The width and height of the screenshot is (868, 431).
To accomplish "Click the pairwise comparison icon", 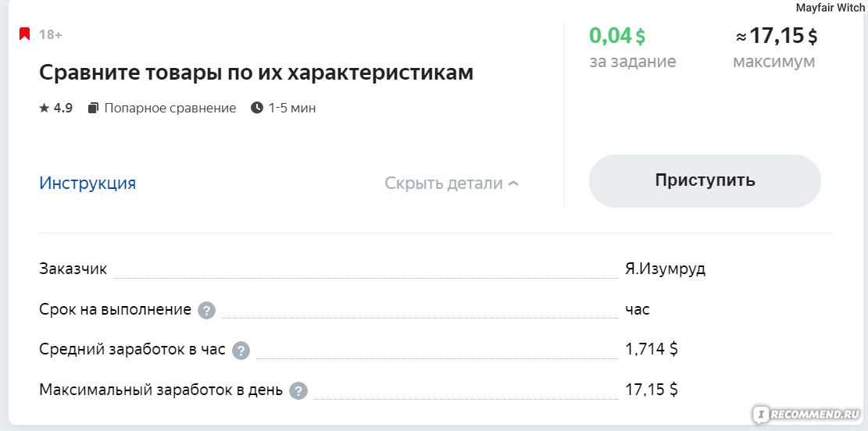I will pos(94,108).
